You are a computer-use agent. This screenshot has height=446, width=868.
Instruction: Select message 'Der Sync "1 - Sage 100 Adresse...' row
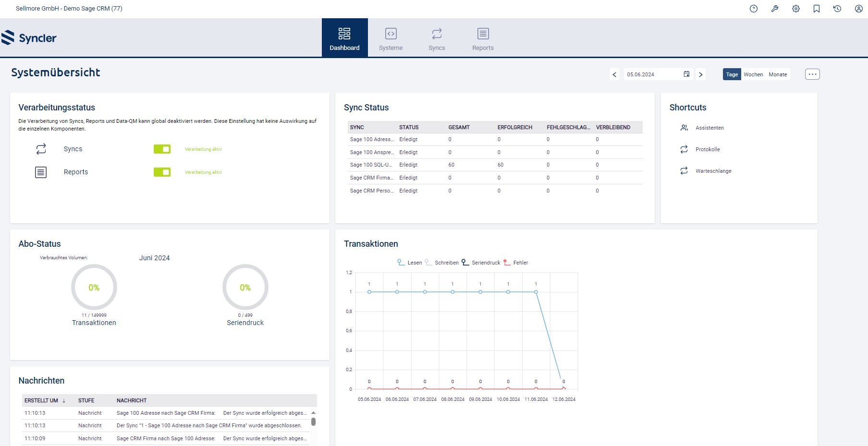(166, 425)
